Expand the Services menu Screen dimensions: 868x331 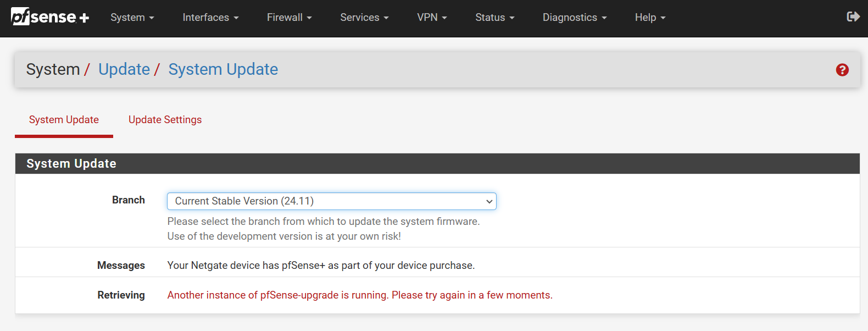pyautogui.click(x=364, y=18)
